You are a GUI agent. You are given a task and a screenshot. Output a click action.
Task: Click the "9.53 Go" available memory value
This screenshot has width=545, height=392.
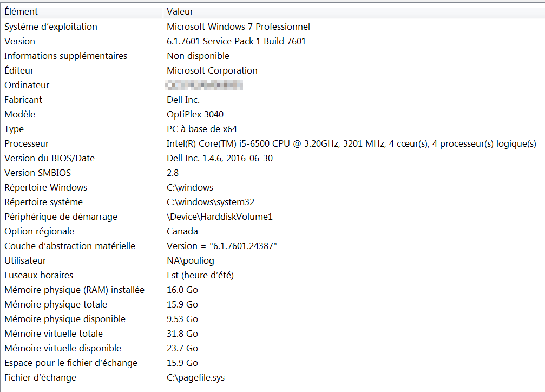coord(182,319)
